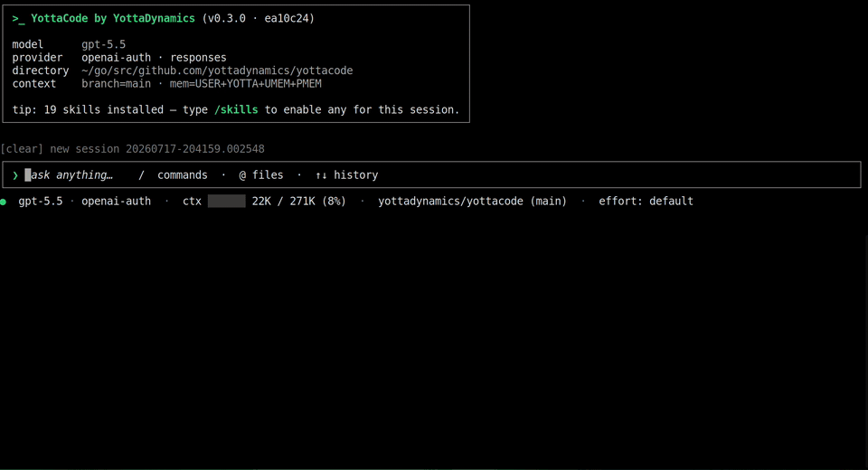The image size is (868, 470).
Task: Click the green prompt chevron icon
Action: tap(15, 175)
